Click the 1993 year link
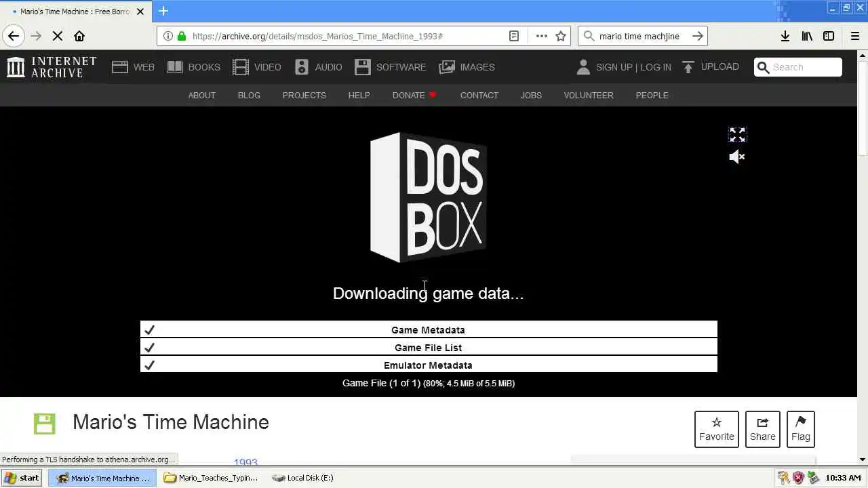 tap(245, 462)
